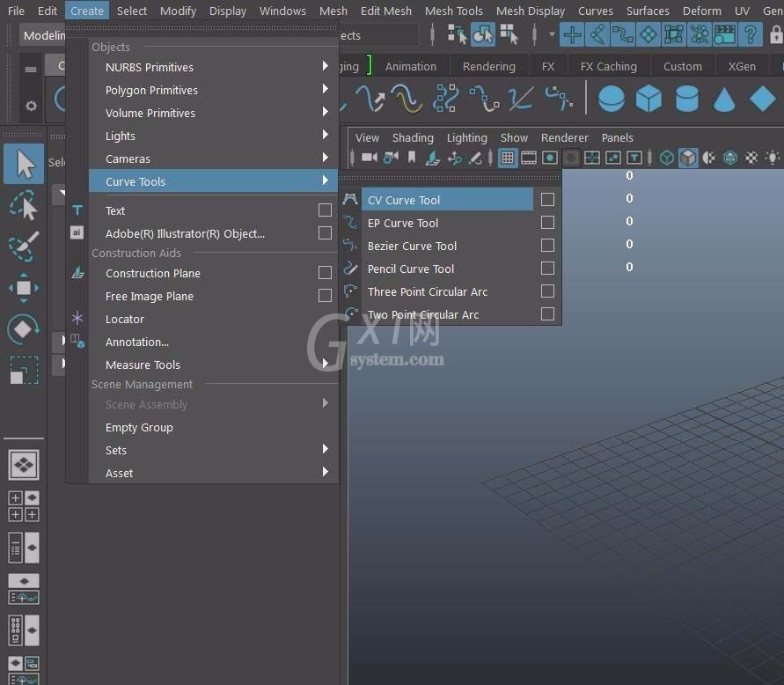Open EP Curve Tool option box
784x685 pixels.
tap(547, 223)
